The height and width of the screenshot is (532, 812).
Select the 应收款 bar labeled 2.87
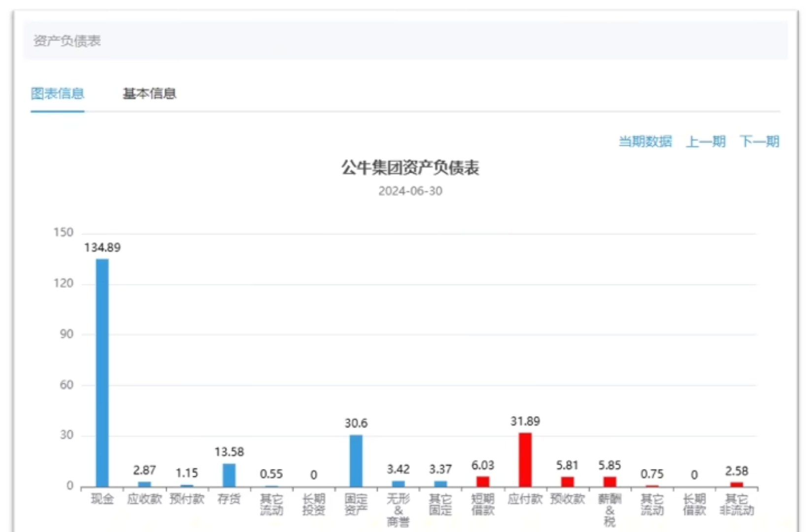pos(144,484)
